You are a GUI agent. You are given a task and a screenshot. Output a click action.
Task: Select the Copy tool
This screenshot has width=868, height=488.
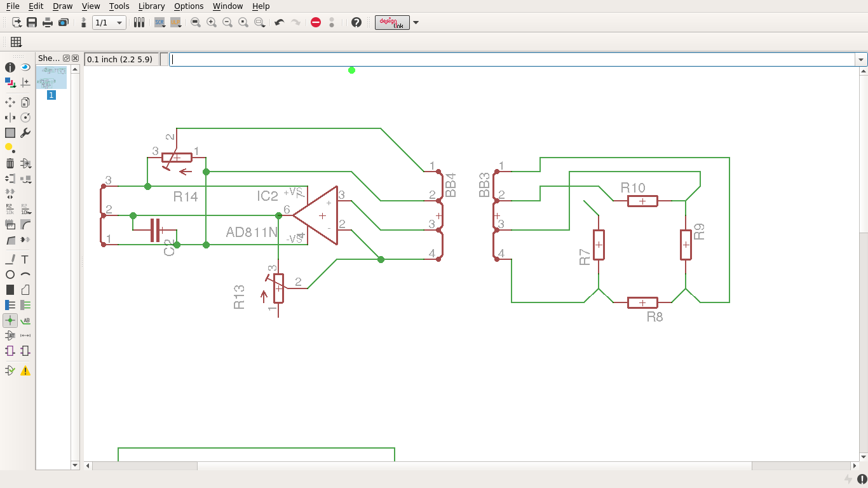[25, 102]
